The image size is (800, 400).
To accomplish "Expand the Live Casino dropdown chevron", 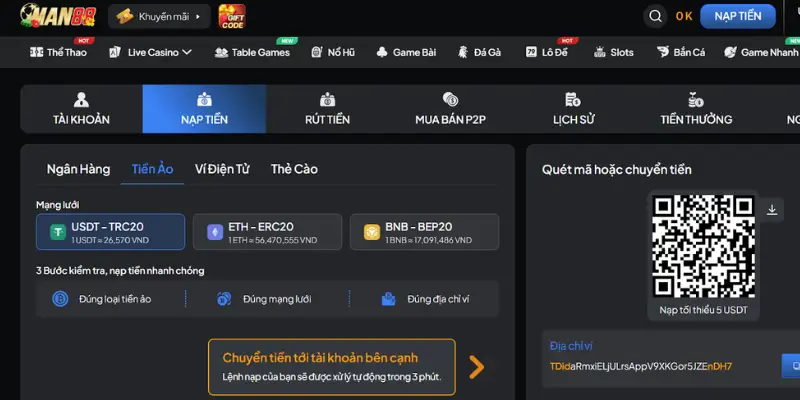I will (187, 52).
